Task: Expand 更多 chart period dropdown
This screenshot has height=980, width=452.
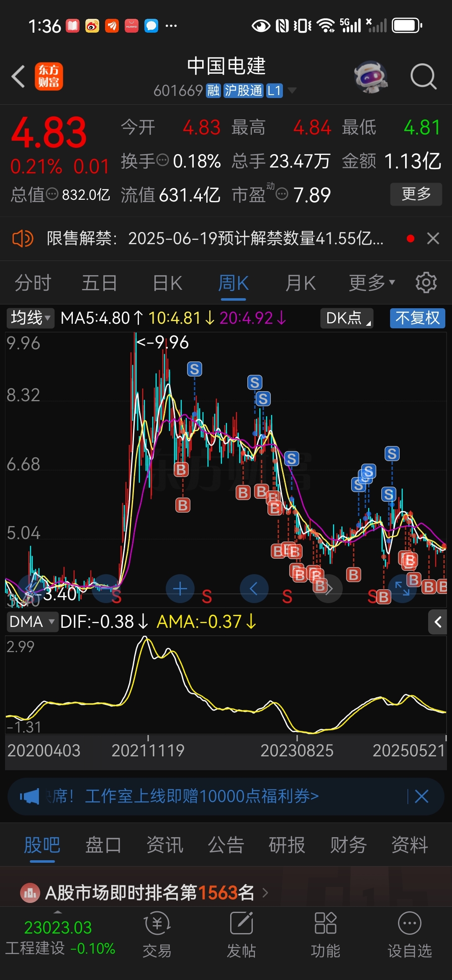Action: point(372,283)
